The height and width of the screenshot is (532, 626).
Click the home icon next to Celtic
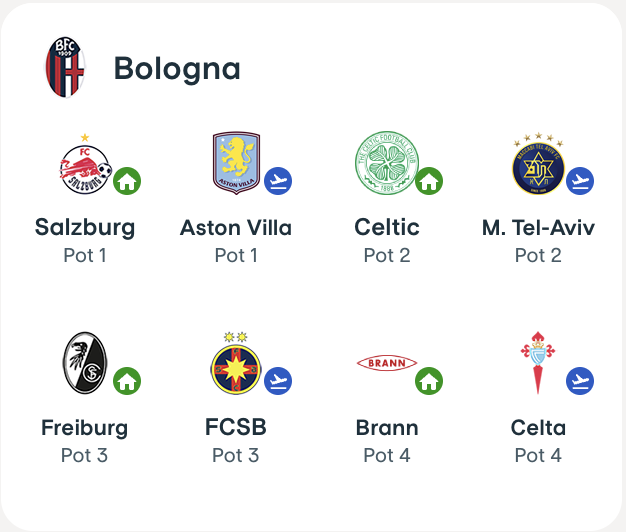coord(429,181)
